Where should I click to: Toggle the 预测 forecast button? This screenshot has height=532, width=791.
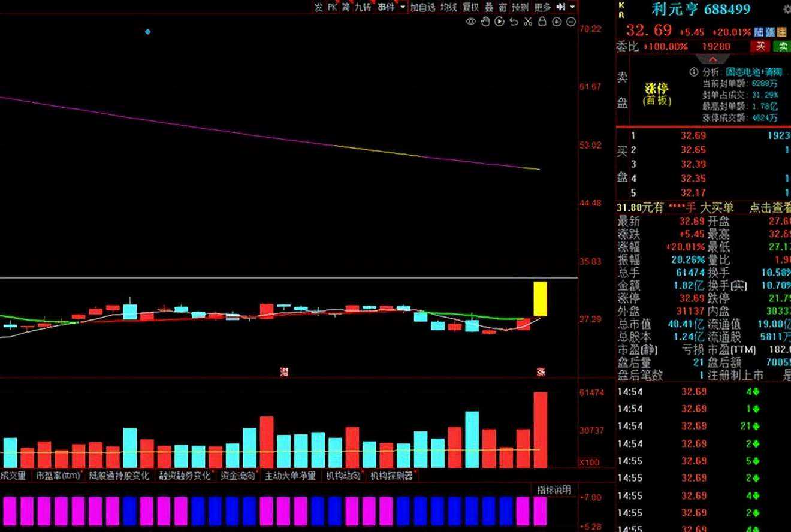click(x=520, y=7)
